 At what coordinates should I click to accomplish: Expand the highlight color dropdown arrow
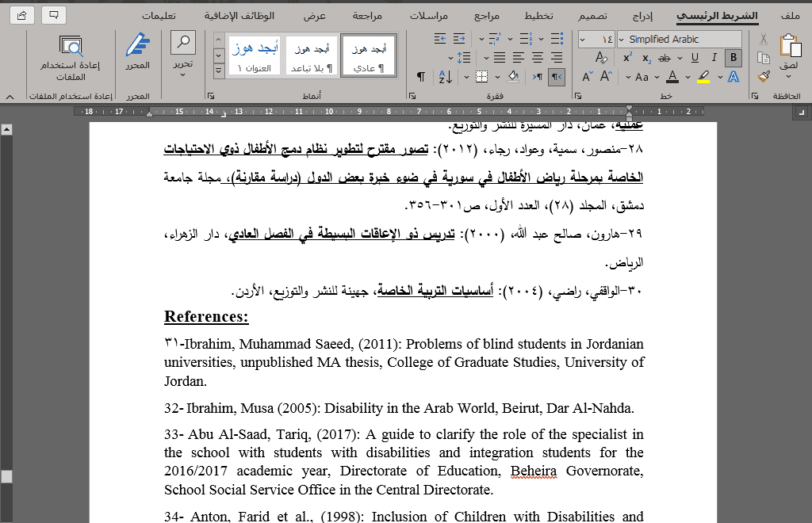coord(688,77)
